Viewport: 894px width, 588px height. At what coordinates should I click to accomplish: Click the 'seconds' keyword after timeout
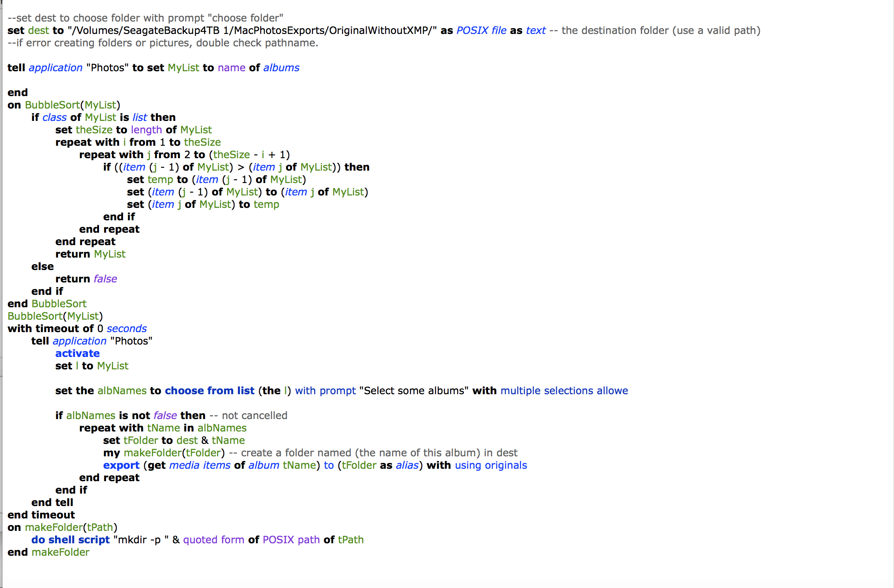(x=126, y=328)
